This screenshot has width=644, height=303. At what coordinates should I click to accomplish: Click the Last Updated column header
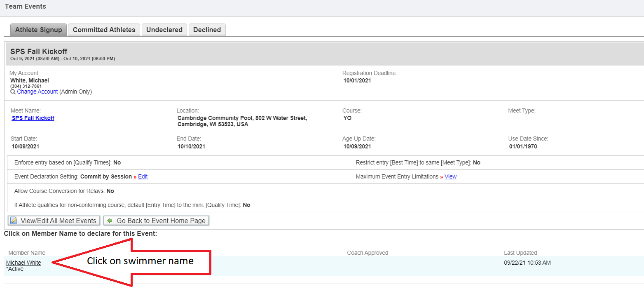pyautogui.click(x=520, y=253)
